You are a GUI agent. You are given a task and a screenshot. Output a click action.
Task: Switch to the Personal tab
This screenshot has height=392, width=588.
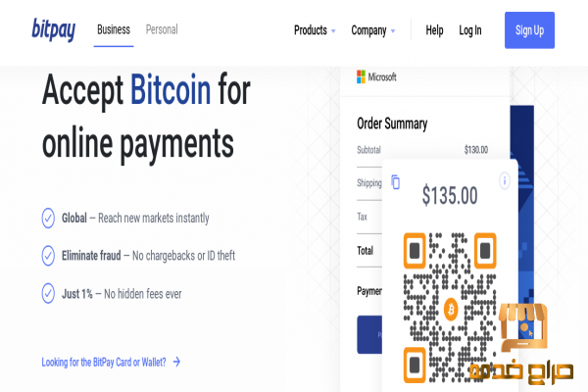(162, 29)
